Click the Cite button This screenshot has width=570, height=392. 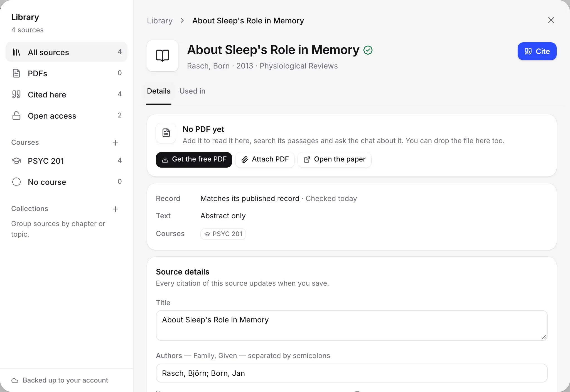pos(537,51)
